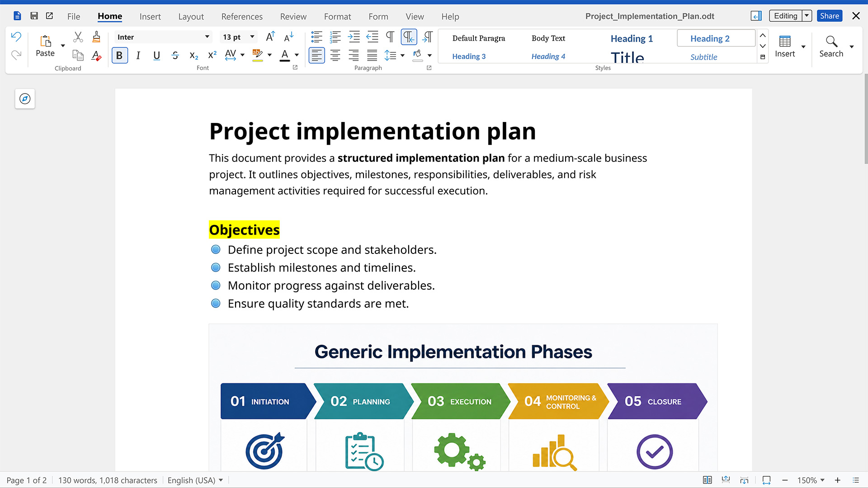Click the unordered bullet list icon
This screenshot has height=488, width=868.
click(316, 37)
